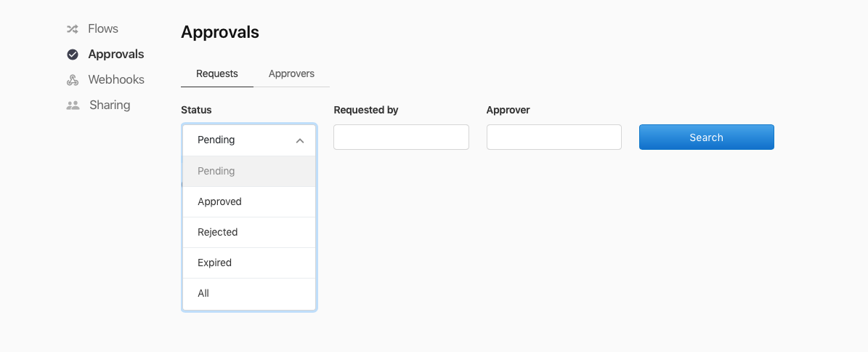Navigate to Webhooks sidebar label
868x352 pixels.
[x=116, y=80]
